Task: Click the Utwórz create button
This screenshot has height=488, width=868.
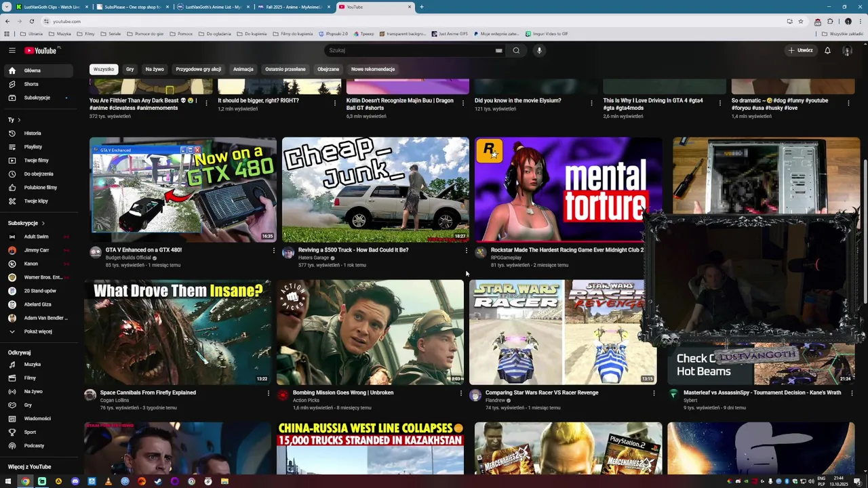Action: click(800, 50)
